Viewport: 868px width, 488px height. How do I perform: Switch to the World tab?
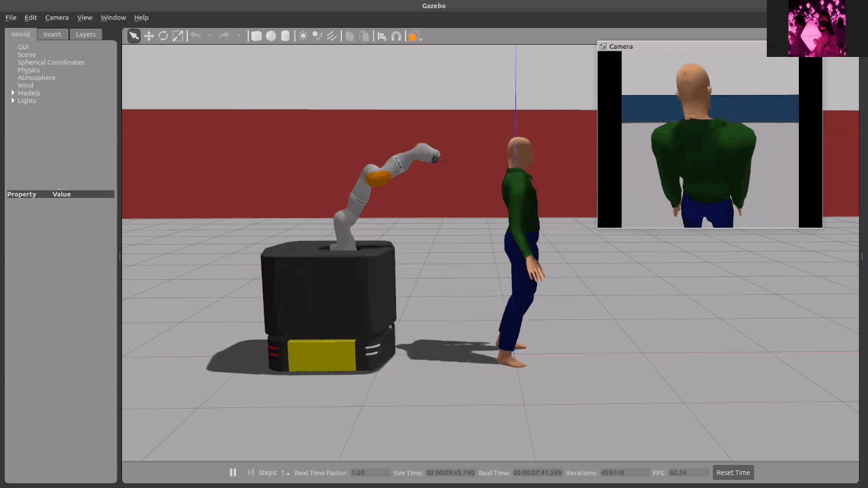pyautogui.click(x=20, y=34)
